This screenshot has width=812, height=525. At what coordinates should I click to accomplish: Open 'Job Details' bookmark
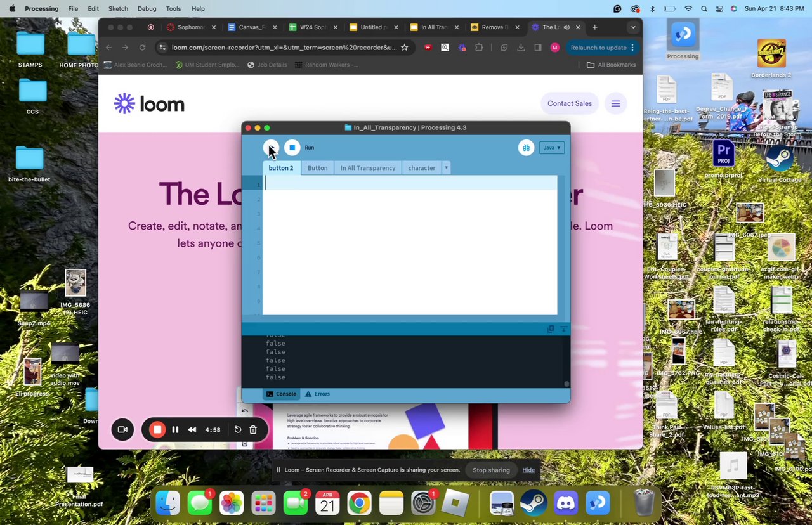267,65
